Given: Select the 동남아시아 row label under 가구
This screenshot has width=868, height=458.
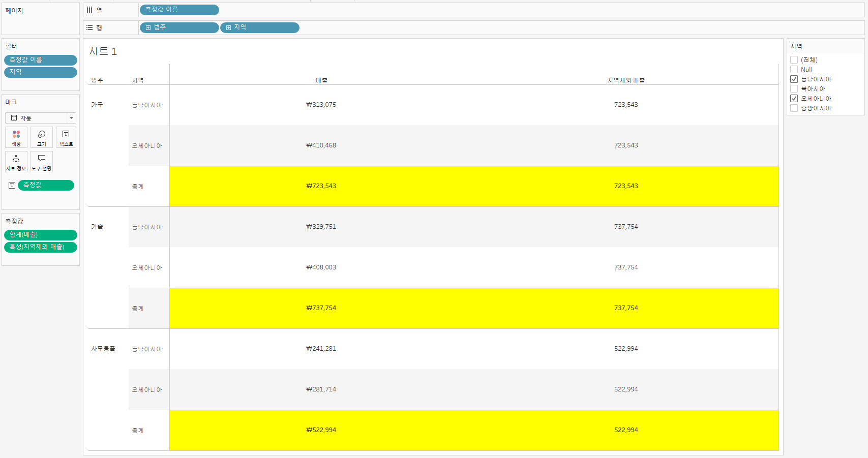Looking at the screenshot, I should point(147,105).
